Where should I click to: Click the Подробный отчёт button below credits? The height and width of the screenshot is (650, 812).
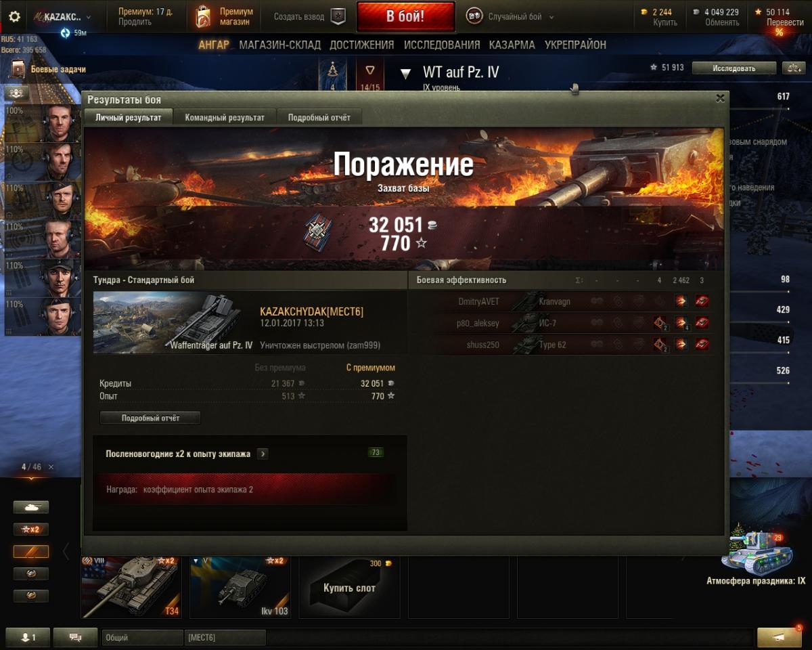click(150, 418)
